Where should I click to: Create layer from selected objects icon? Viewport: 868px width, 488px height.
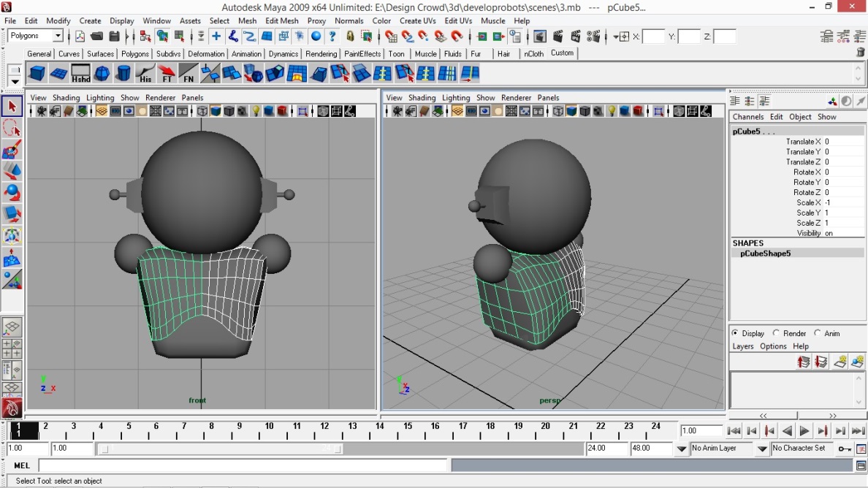pyautogui.click(x=858, y=362)
